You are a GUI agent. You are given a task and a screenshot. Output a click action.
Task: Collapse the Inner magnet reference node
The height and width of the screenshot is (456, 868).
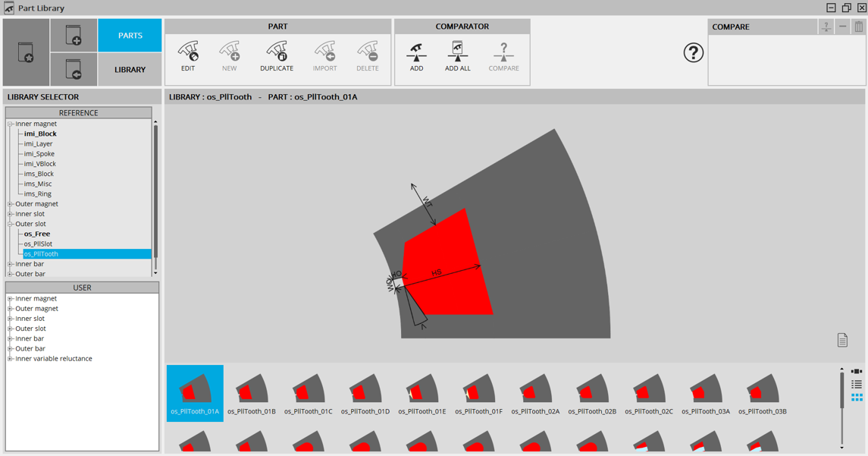11,124
